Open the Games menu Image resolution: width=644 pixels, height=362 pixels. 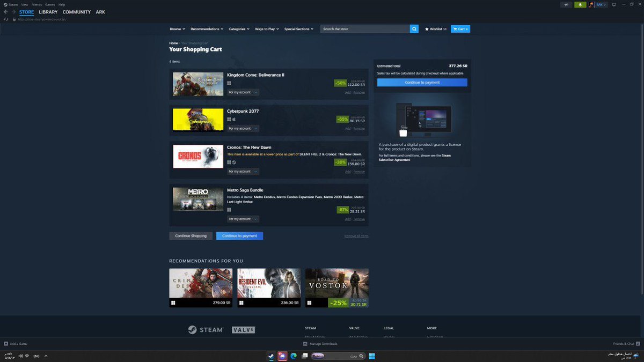point(50,4)
